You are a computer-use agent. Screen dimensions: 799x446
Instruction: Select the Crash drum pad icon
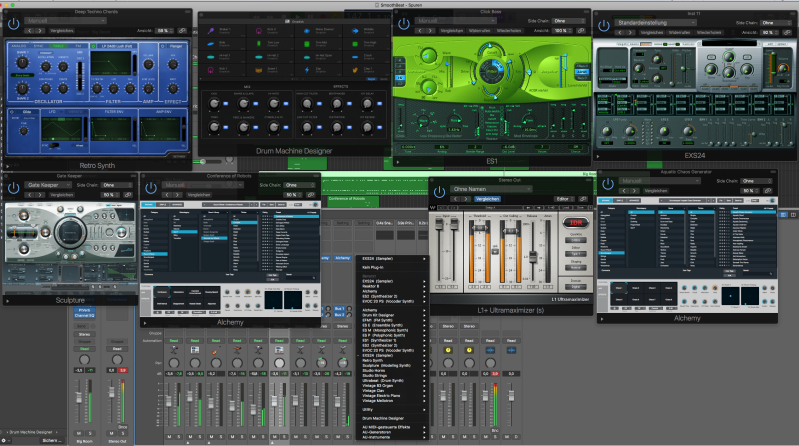355,57
